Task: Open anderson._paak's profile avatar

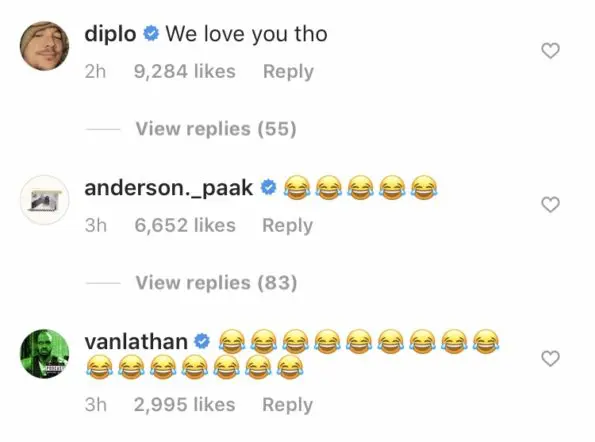Action: [x=44, y=200]
